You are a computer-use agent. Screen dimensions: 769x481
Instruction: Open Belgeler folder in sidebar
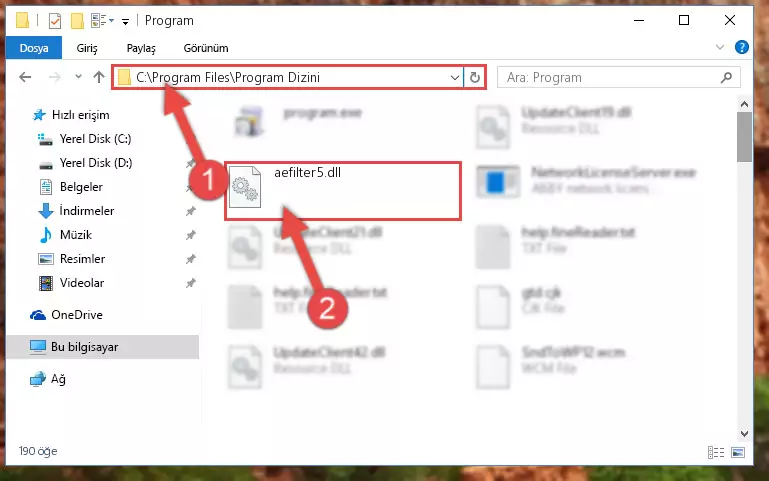point(71,187)
